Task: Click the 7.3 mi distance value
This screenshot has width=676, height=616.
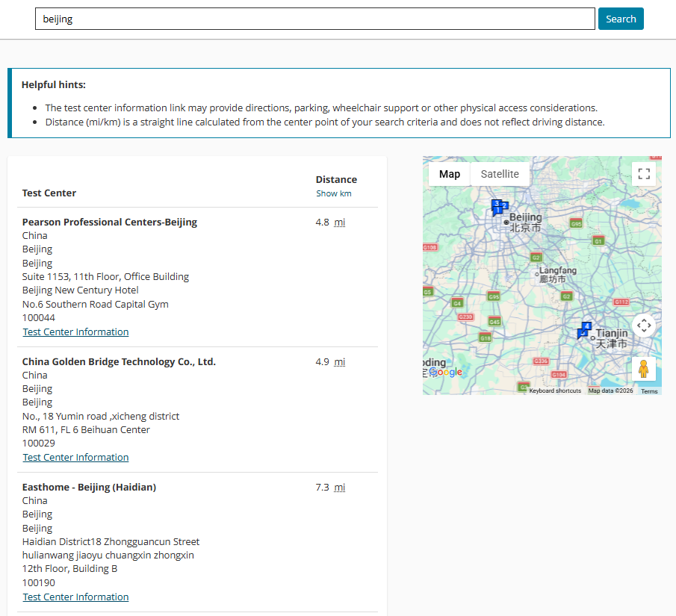Action: (x=330, y=487)
